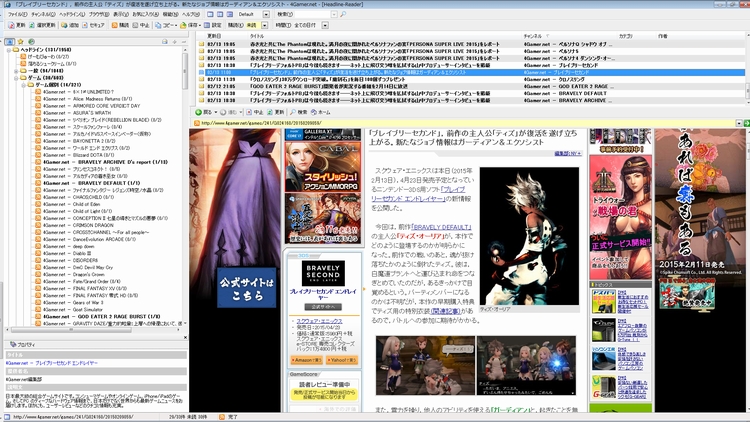
Task: Sort headlines by タイトル column
Action: (257, 36)
